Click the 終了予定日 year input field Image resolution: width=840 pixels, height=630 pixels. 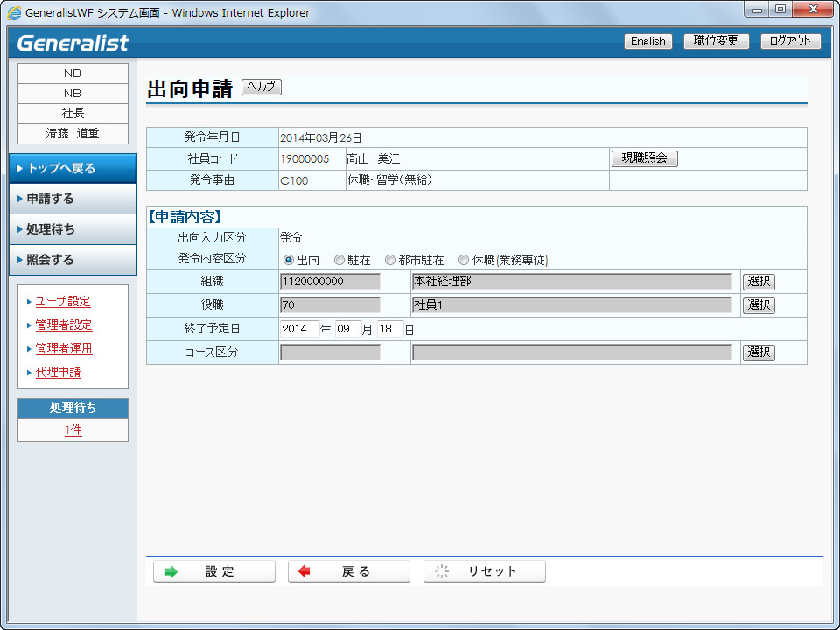point(298,329)
